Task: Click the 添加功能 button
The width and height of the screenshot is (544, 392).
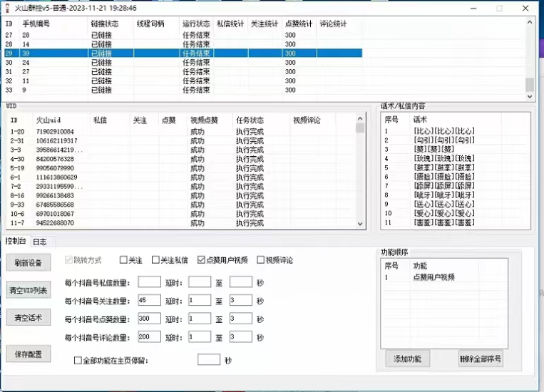Action: 407,359
